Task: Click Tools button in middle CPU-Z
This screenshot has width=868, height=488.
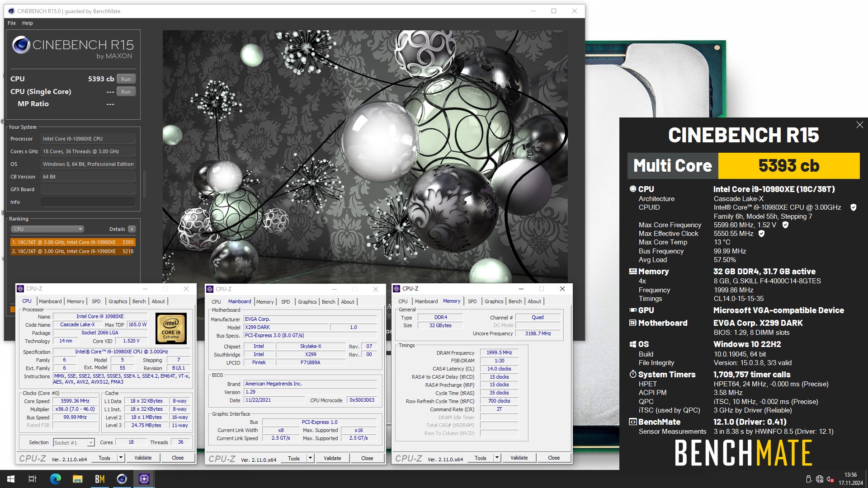Action: point(294,458)
